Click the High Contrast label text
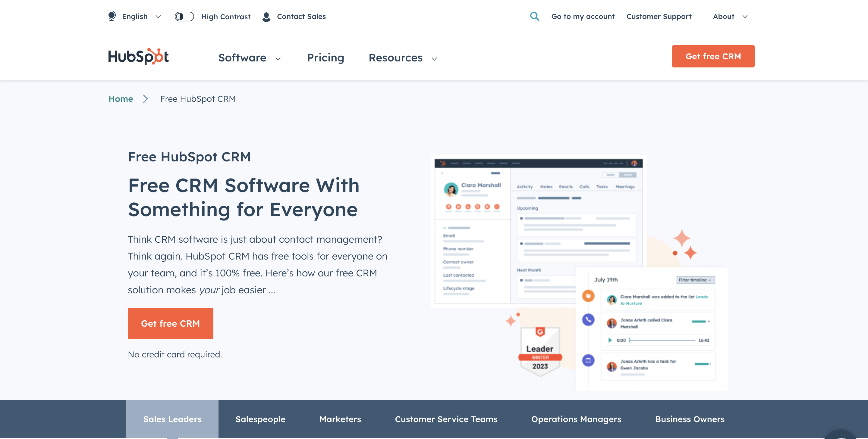Screen dimensions: 868x439 pyautogui.click(x=226, y=17)
